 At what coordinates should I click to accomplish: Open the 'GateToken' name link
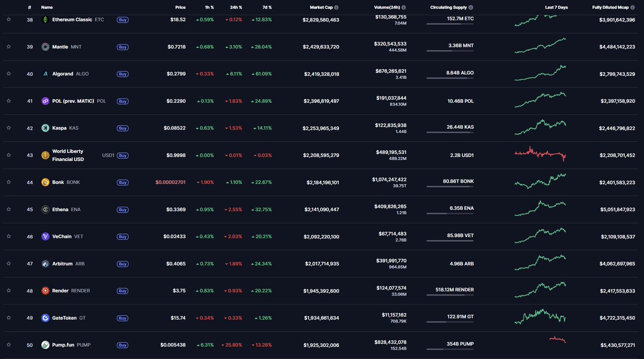pos(64,318)
